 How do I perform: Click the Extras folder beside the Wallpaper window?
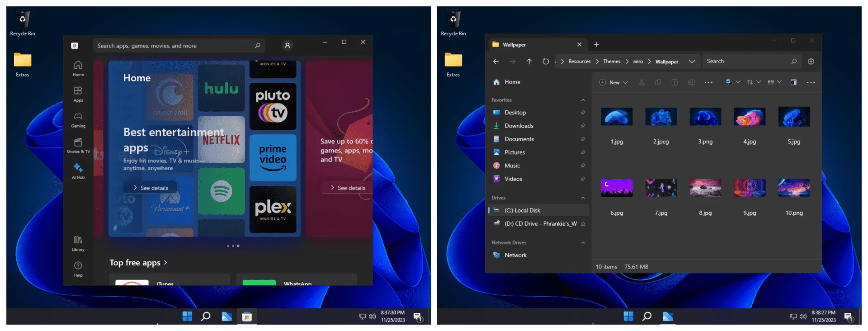coord(453,65)
